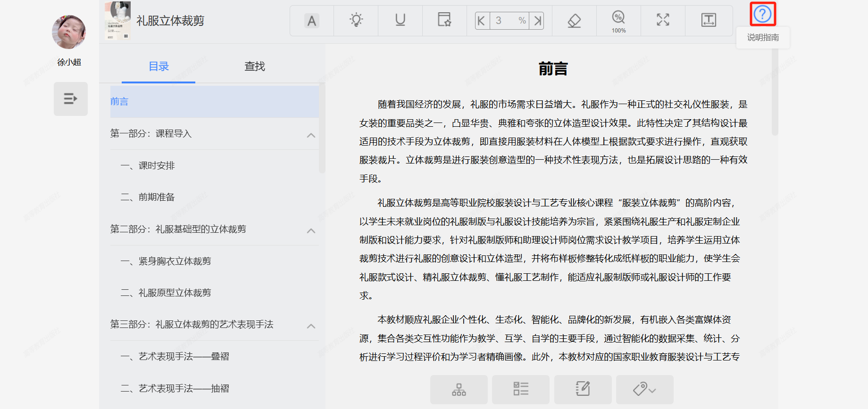Click the reading progress percent field
868x409 pixels.
point(509,21)
